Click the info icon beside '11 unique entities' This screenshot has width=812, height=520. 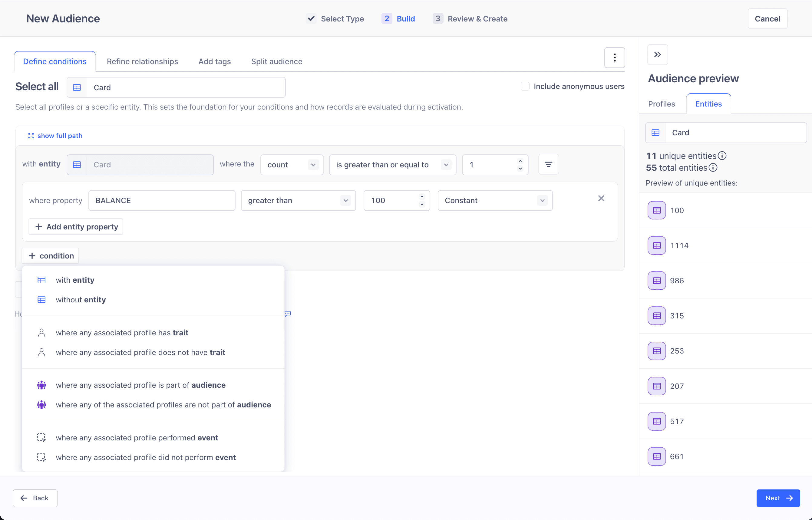tap(722, 155)
